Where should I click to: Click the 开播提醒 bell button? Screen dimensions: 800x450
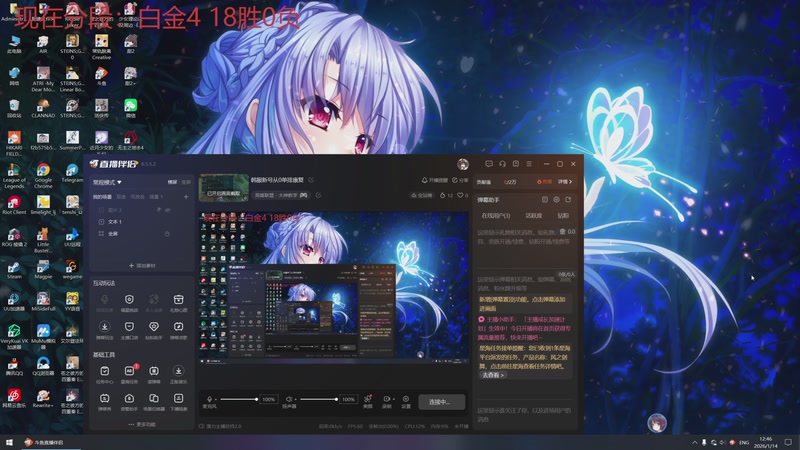[434, 180]
